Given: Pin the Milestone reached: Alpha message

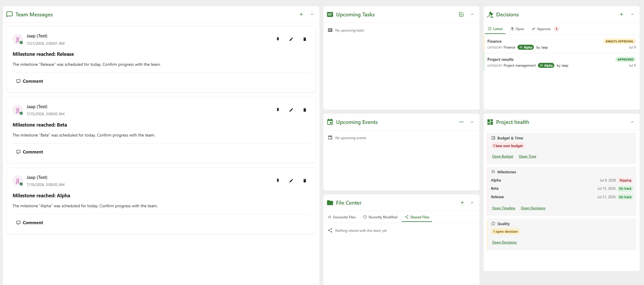Looking at the screenshot, I should (278, 181).
